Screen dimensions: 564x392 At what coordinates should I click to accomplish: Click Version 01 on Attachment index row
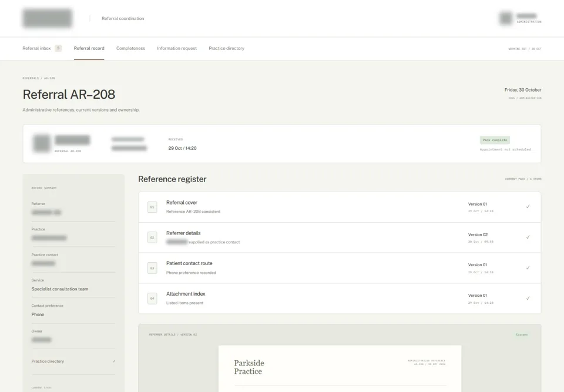(x=477, y=296)
